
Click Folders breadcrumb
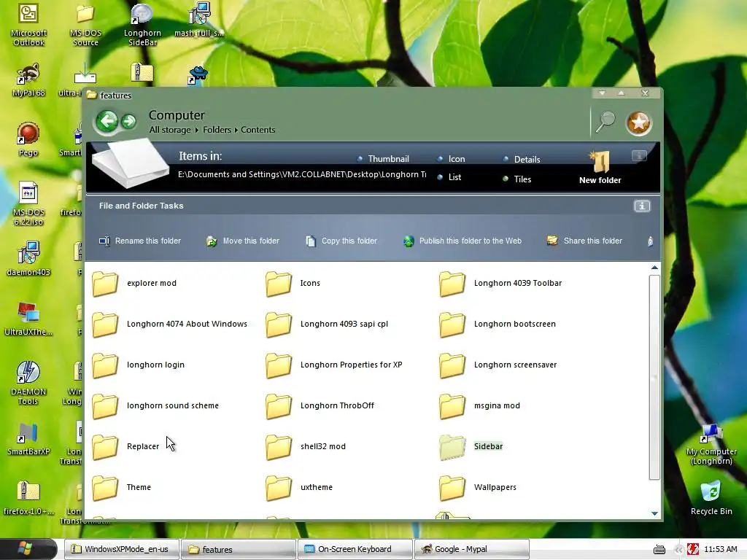(x=217, y=130)
